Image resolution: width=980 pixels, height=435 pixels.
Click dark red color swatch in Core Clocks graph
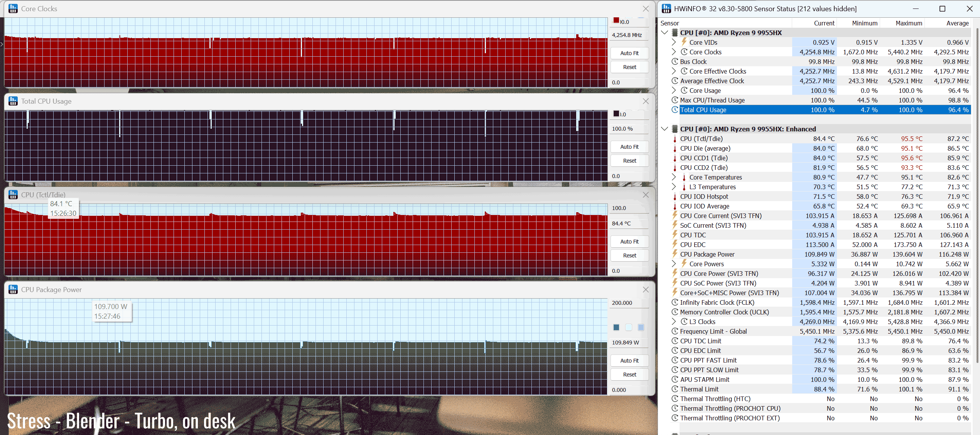coord(616,20)
